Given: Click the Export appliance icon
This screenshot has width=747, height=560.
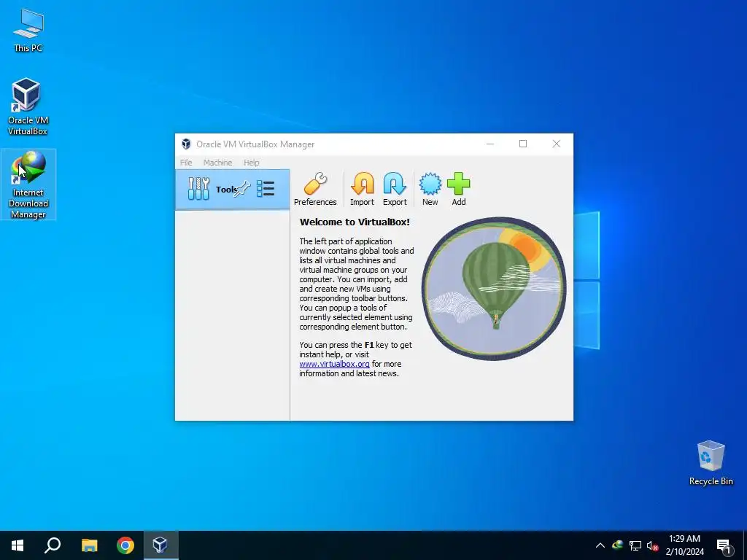Looking at the screenshot, I should click(x=395, y=190).
